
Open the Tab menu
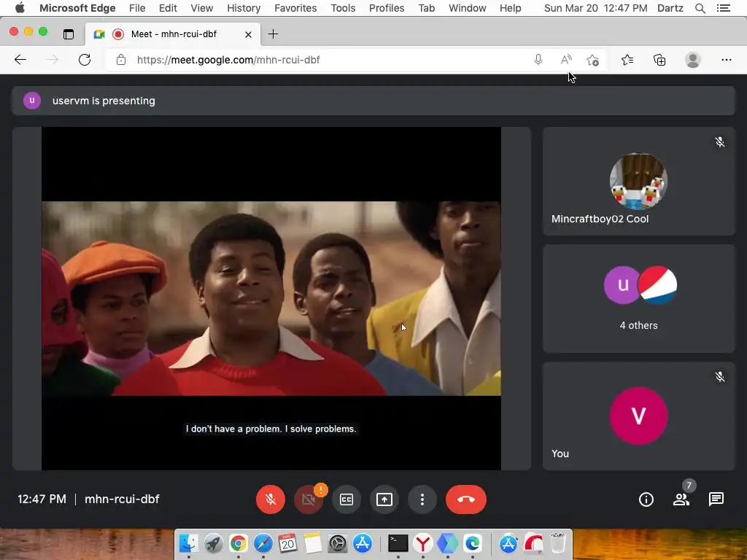click(x=426, y=8)
